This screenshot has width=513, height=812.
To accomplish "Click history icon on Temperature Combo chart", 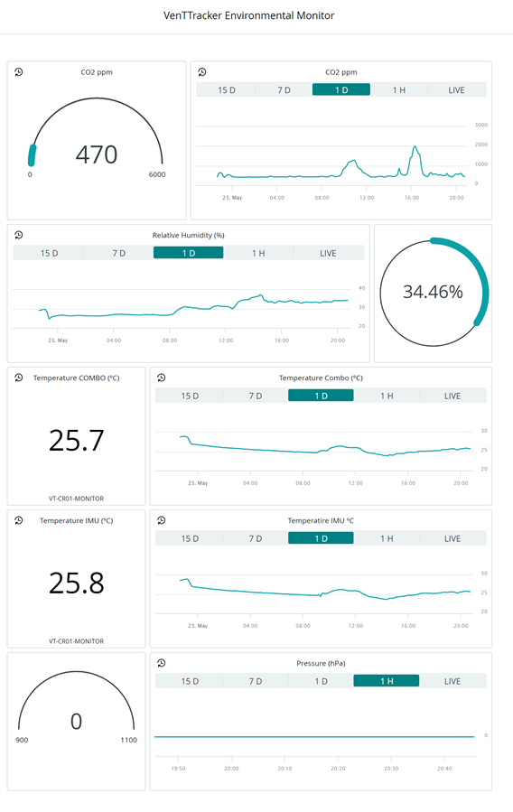I will [162, 378].
